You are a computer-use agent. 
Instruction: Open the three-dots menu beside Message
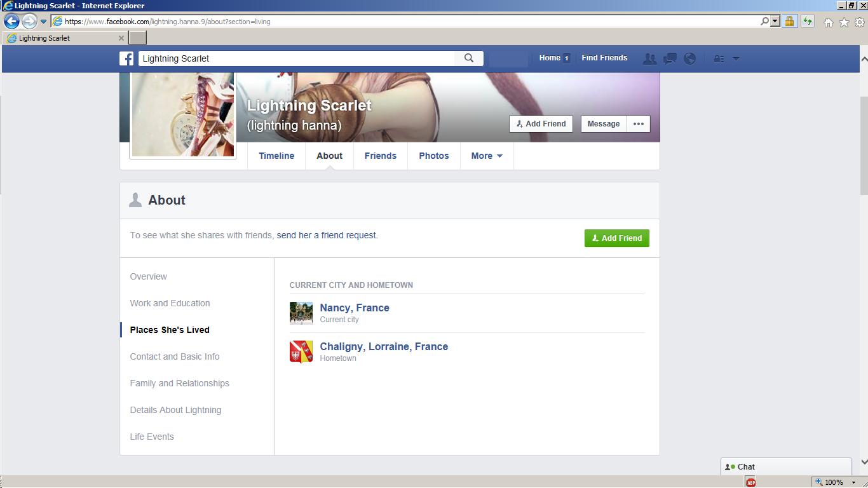point(639,124)
